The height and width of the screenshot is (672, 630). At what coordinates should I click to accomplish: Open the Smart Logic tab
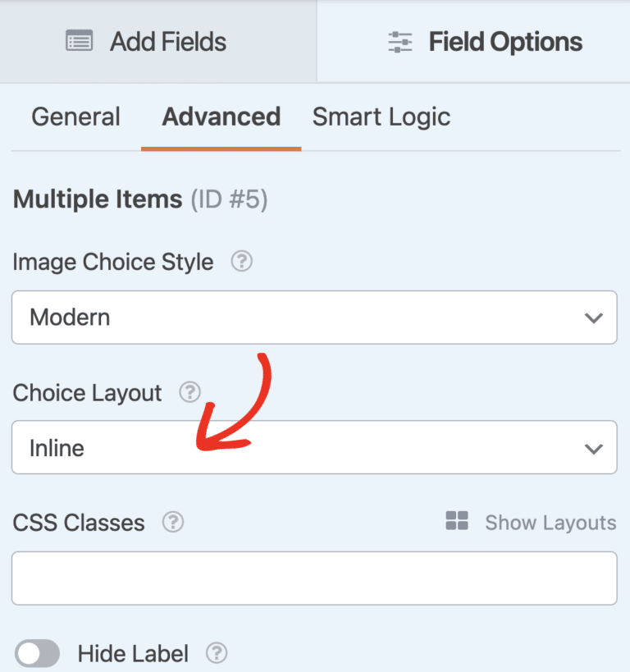click(381, 117)
